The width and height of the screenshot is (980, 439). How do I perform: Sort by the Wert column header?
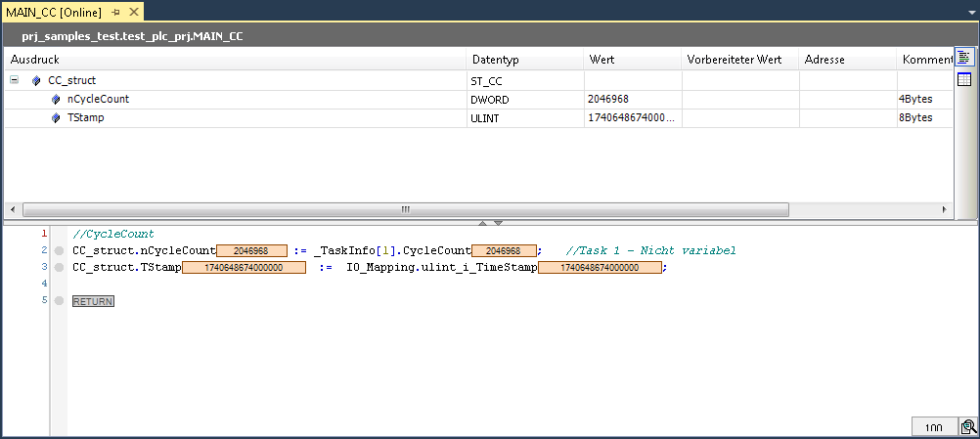633,60
